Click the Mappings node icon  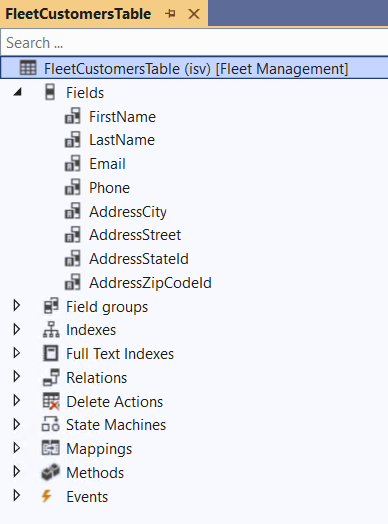(x=51, y=448)
